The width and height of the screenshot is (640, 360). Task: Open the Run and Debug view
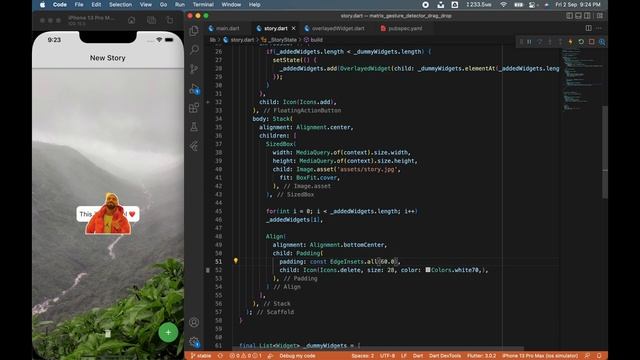pyautogui.click(x=194, y=89)
